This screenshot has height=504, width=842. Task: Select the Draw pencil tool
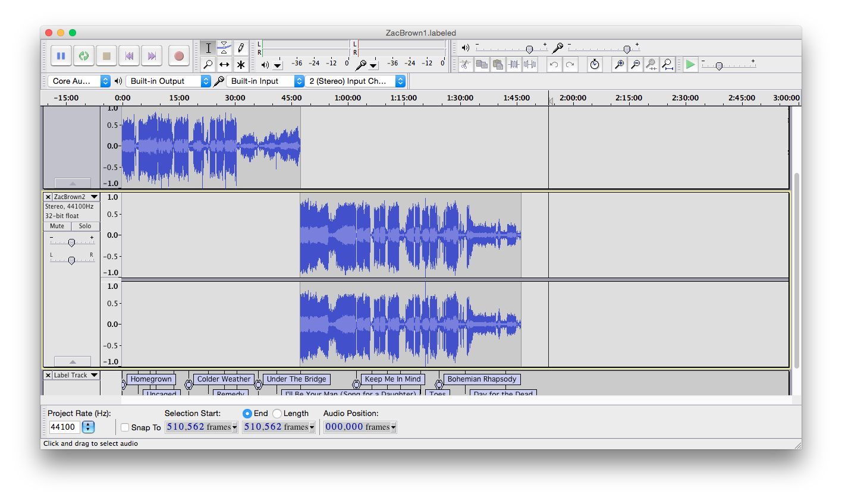241,48
